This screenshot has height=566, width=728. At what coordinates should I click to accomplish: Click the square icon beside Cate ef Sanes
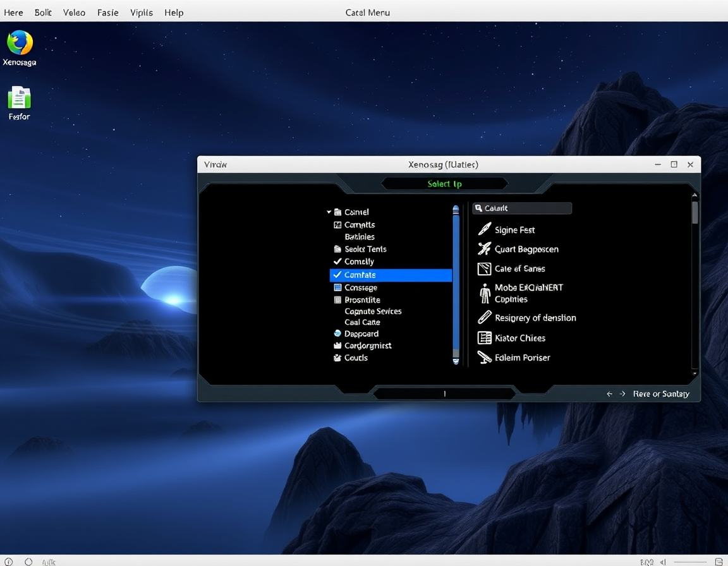tap(484, 268)
